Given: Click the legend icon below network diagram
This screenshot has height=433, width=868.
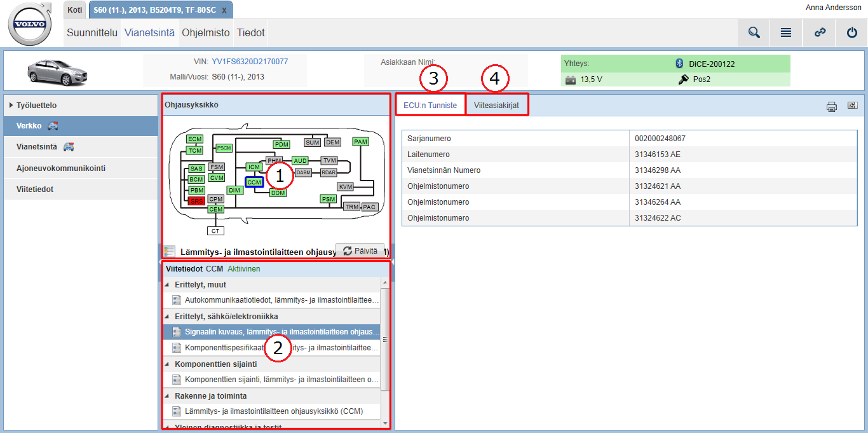Looking at the screenshot, I should point(169,252).
